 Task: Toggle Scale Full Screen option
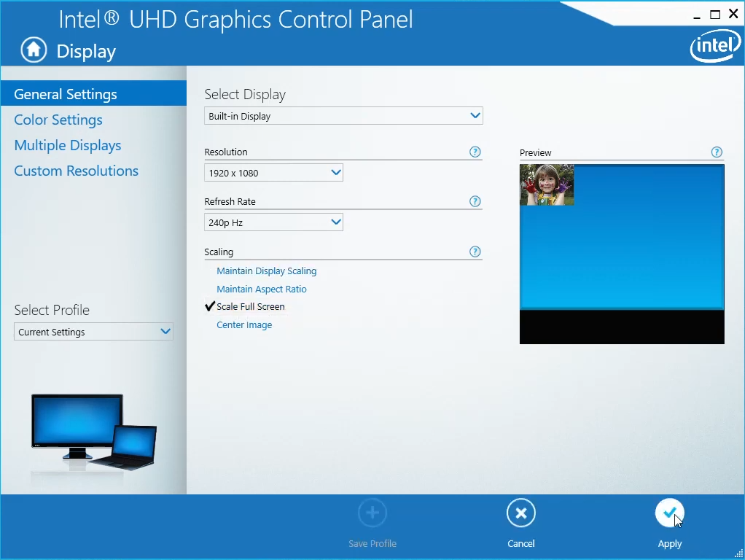point(250,307)
